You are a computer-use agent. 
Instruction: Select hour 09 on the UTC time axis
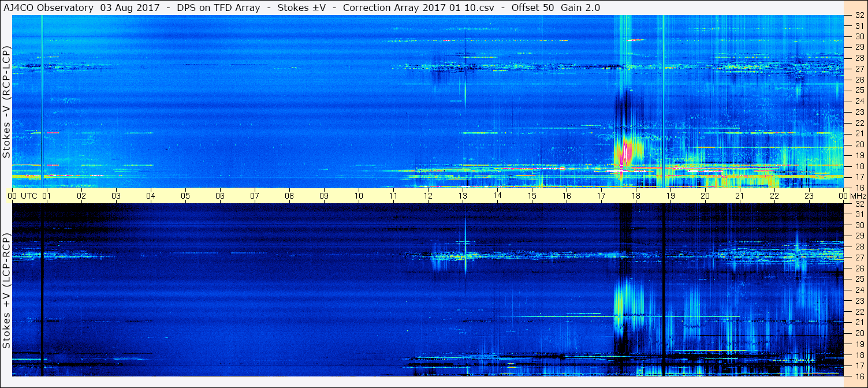[x=324, y=196]
